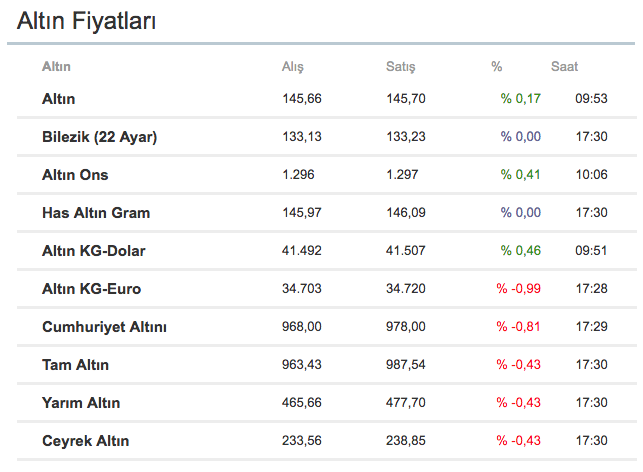This screenshot has width=643, height=472.
Task: Sort by the Alış column header
Action: (292, 67)
